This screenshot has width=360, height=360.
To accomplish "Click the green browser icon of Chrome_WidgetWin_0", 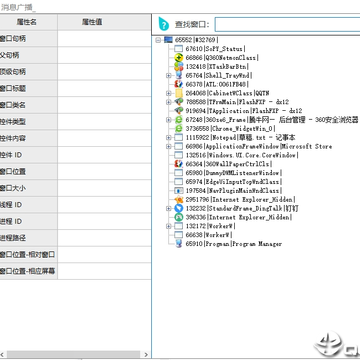I will tap(179, 128).
